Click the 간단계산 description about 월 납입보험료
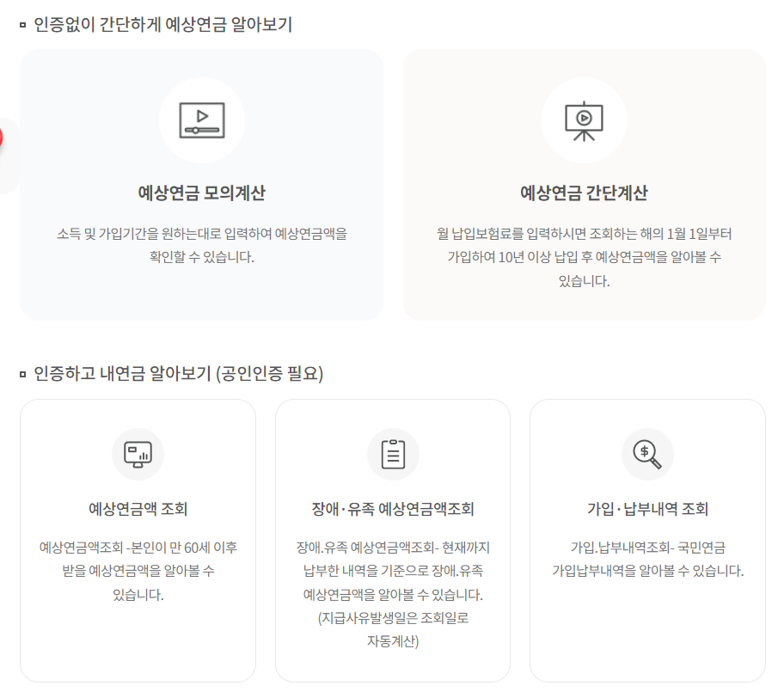This screenshot has width=784, height=692. [x=584, y=257]
